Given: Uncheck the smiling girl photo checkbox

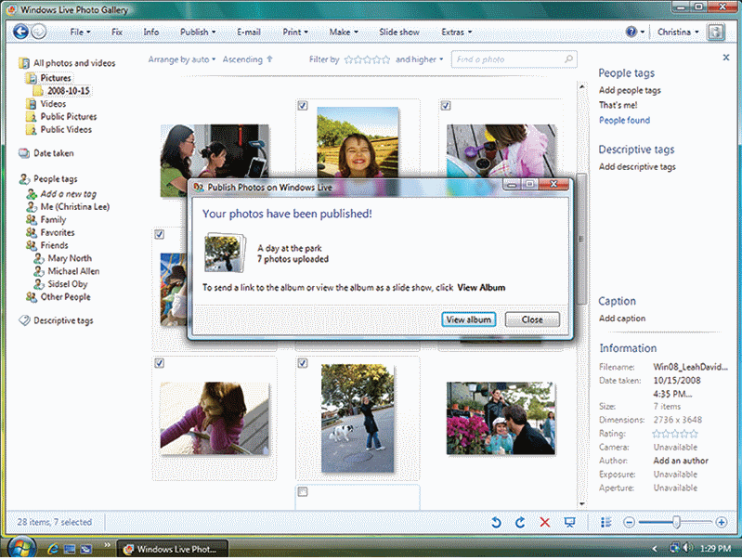Looking at the screenshot, I should click(304, 106).
